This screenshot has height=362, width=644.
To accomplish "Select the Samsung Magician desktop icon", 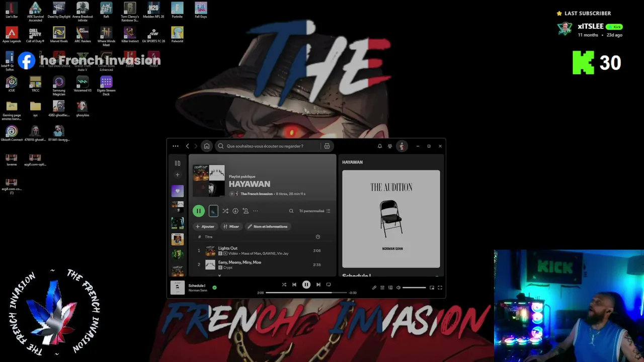I will point(59,86).
